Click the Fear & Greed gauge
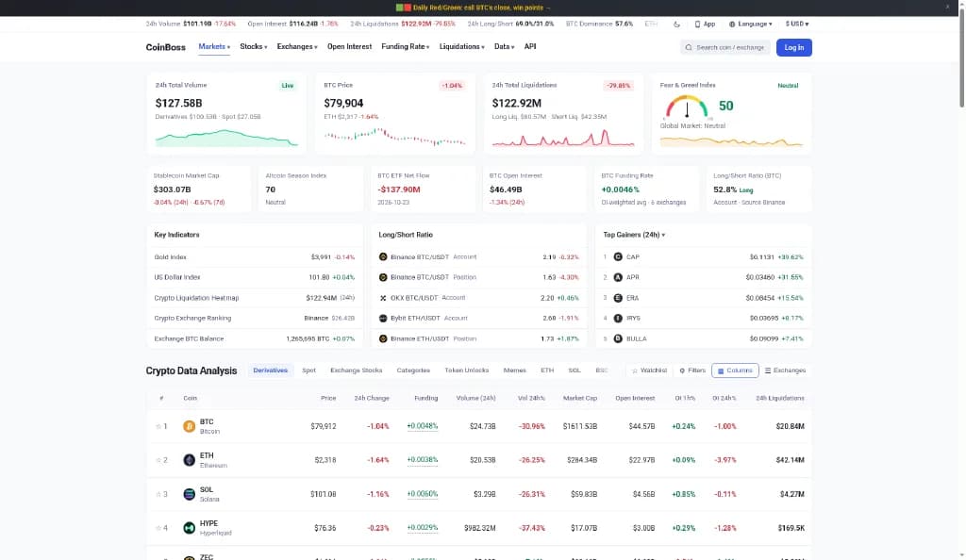966x560 pixels. pyautogui.click(x=687, y=107)
